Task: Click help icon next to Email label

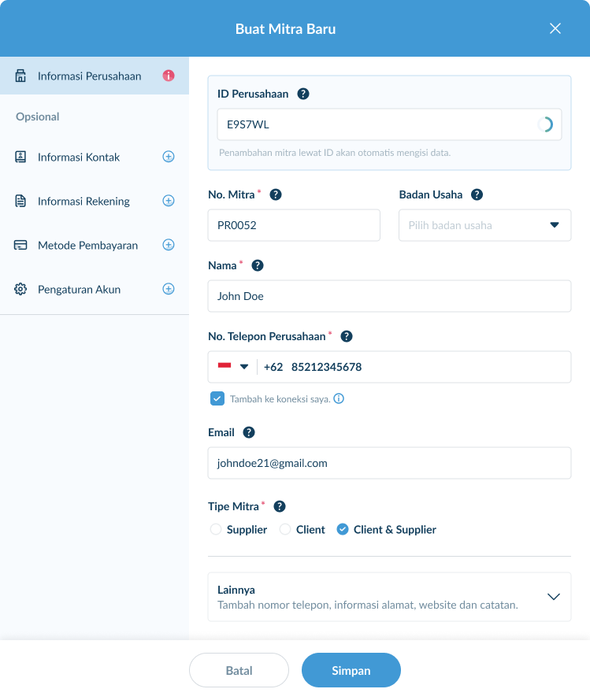Action: click(249, 432)
